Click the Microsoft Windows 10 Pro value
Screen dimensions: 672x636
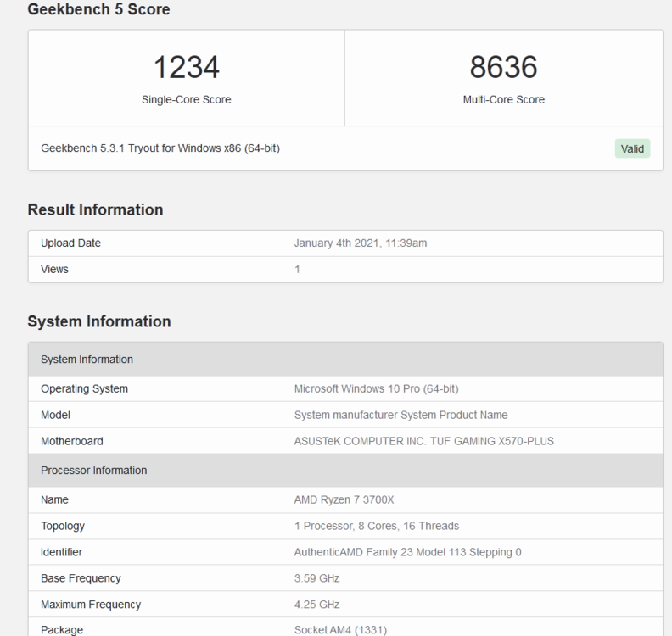(x=376, y=388)
